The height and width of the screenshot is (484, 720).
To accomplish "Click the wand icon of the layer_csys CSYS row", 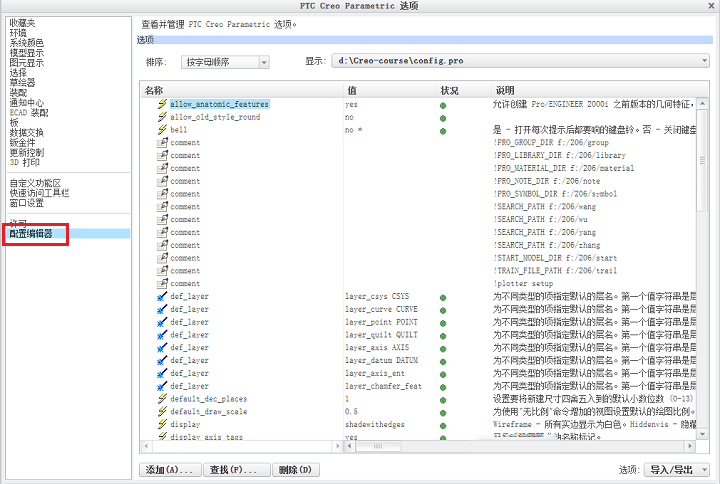I will pos(162,296).
